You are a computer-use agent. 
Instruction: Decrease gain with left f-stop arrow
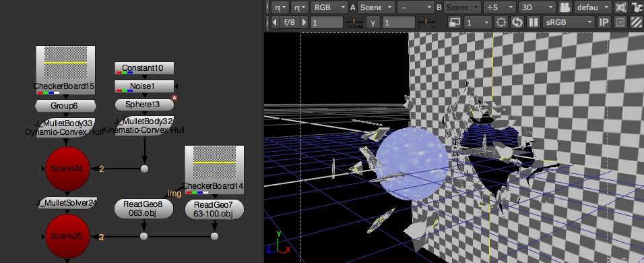pos(274,22)
